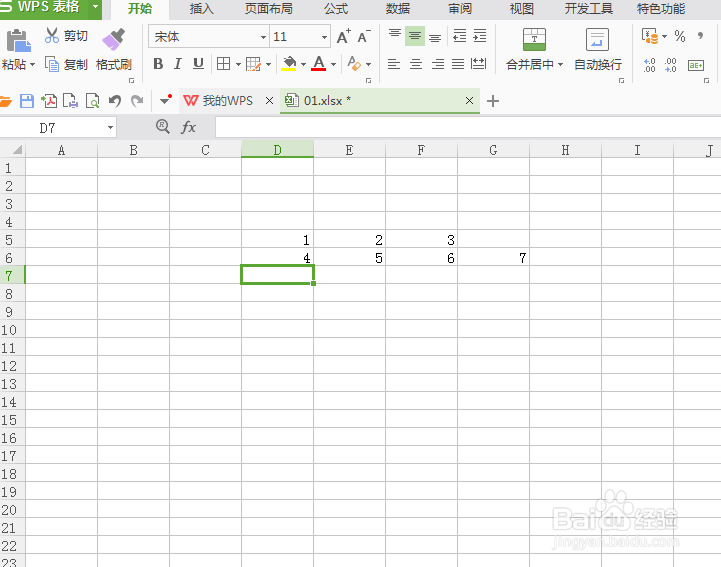
Task: Increase font size with A+ icon
Action: click(343, 36)
